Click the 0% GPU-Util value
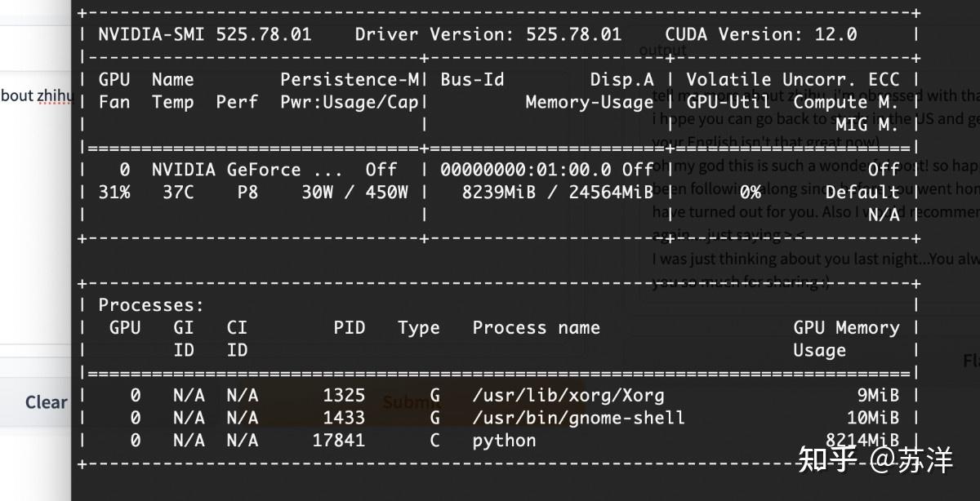The width and height of the screenshot is (980, 501). pyautogui.click(x=751, y=193)
